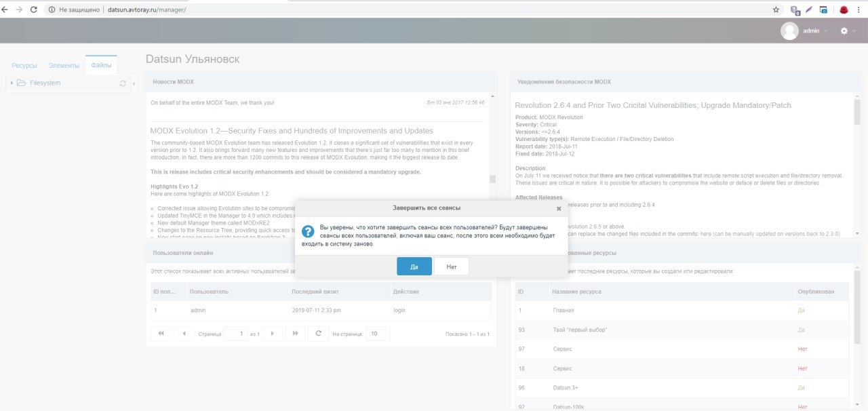The width and height of the screenshot is (868, 411).
Task: Select the Файлы tab
Action: tap(101, 65)
